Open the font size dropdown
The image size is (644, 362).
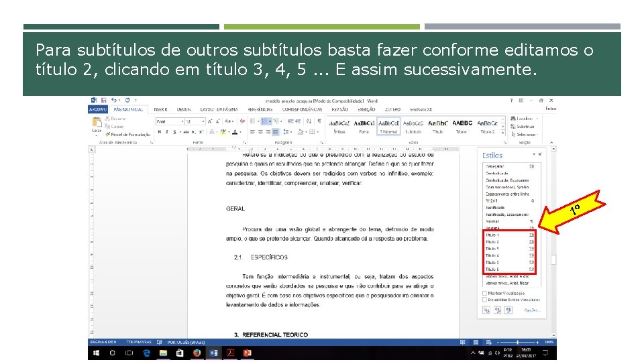203,121
